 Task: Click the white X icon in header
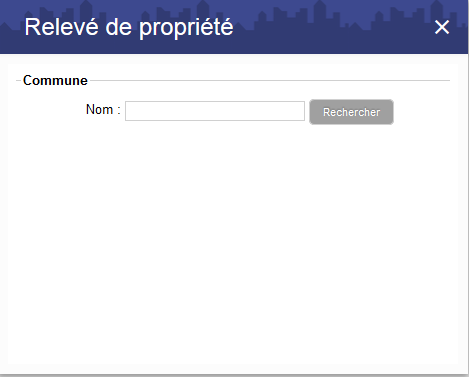442,27
